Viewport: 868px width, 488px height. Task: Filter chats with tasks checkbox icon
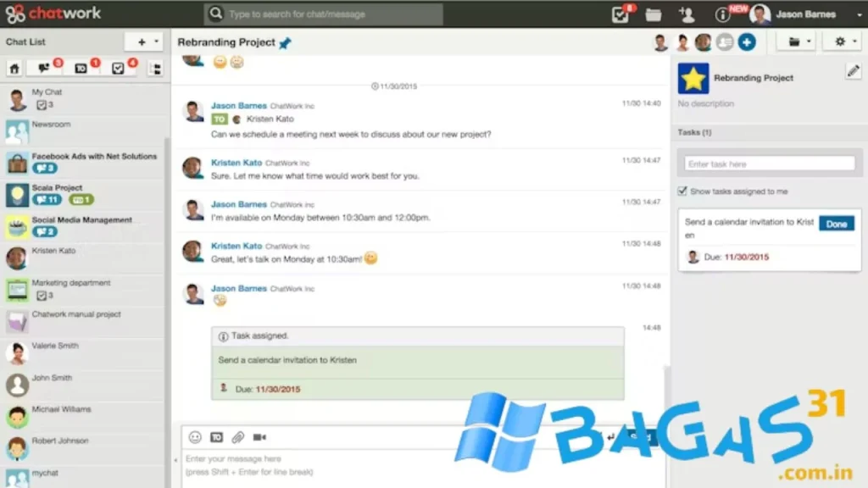(119, 69)
